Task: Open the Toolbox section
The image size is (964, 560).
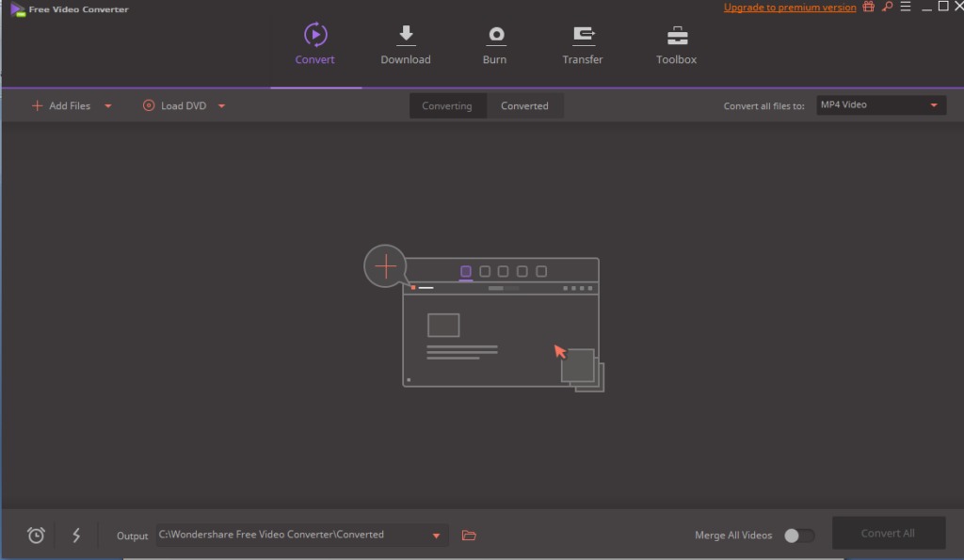Action: 676,44
